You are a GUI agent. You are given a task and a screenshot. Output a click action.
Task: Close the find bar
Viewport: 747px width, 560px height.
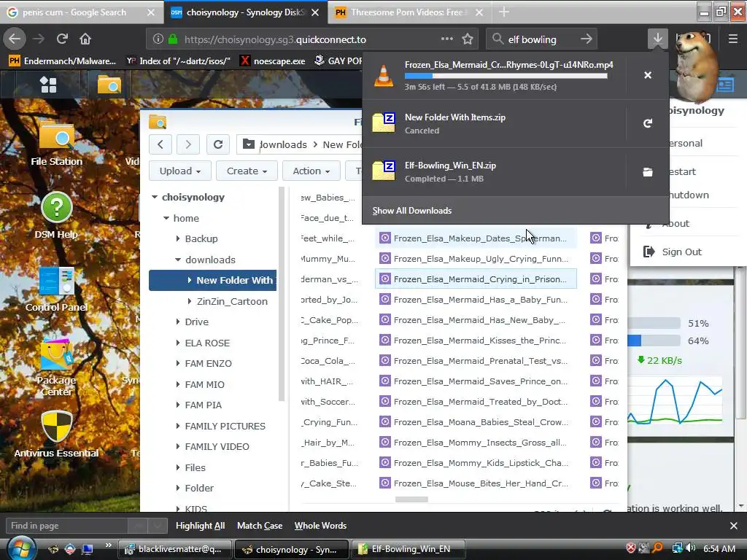click(x=733, y=526)
